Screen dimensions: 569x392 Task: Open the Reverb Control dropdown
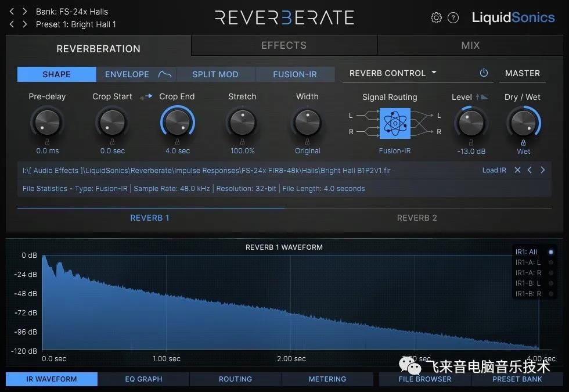pyautogui.click(x=393, y=73)
